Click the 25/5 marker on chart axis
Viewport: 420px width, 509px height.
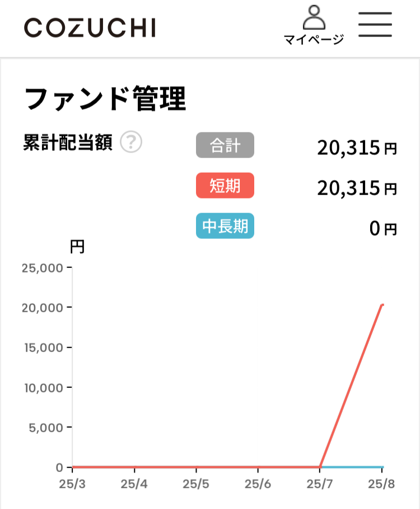196,484
